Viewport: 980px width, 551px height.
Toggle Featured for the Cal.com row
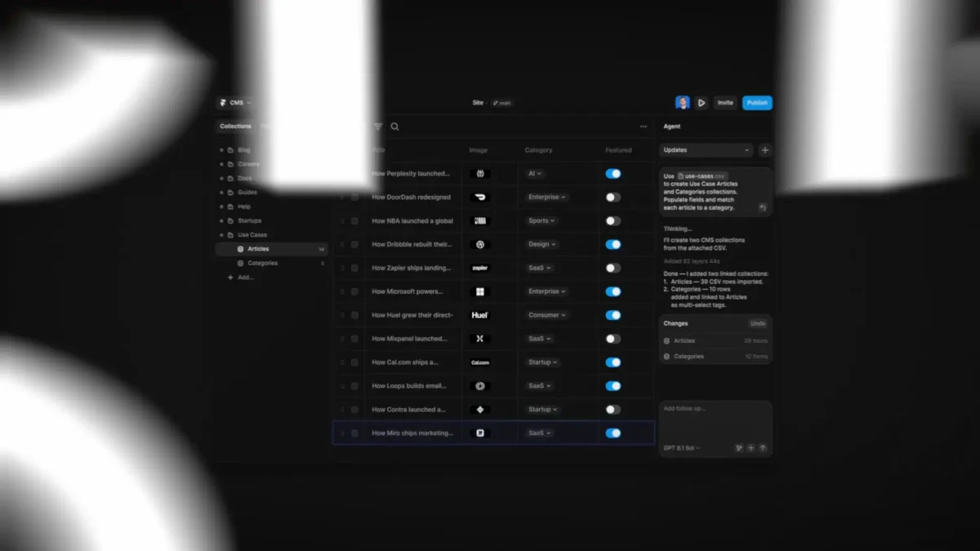pyautogui.click(x=613, y=362)
